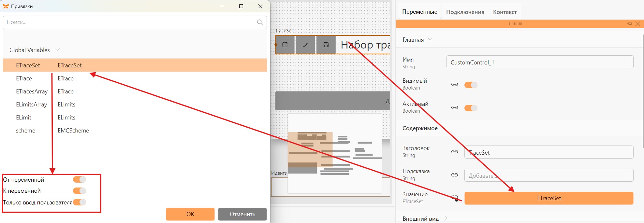Click the Набор тра title on canvas
Viewport: 644px width, 223px height.
pos(365,45)
